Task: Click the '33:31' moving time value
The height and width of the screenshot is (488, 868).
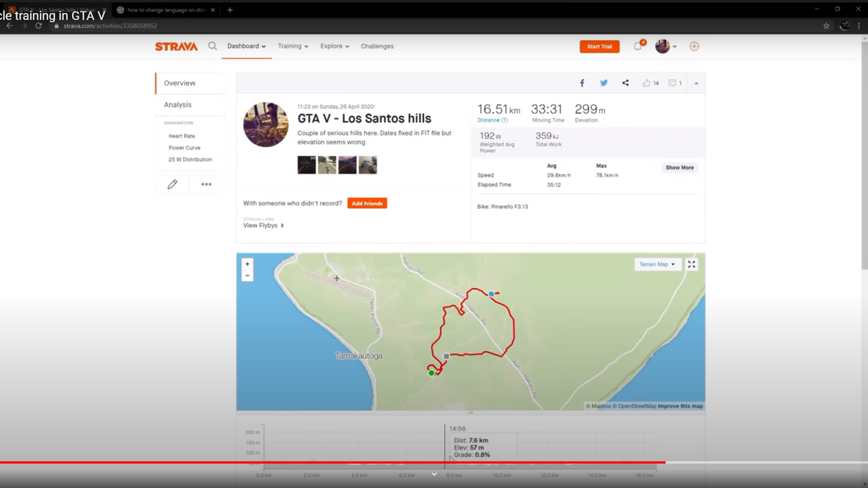Action: pos(547,109)
